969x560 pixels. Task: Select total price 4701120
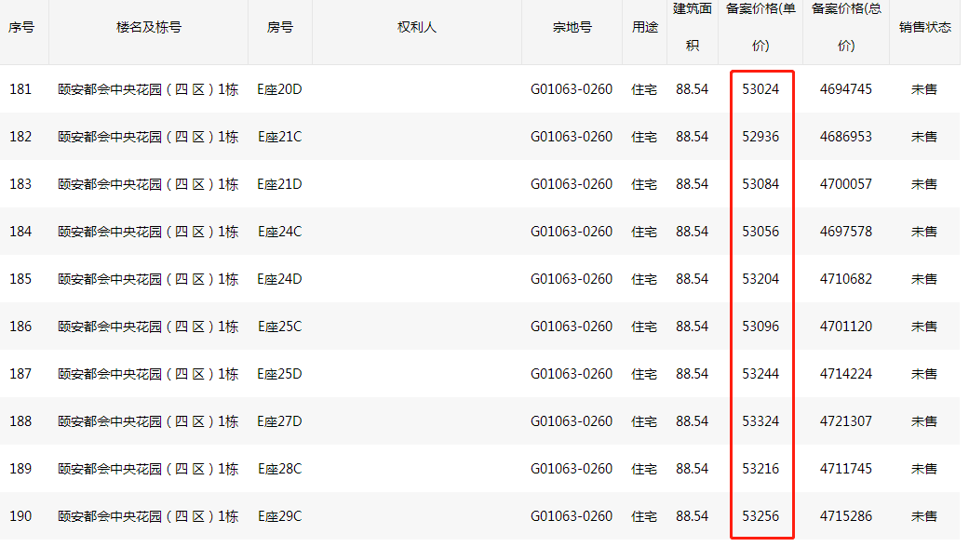point(846,327)
